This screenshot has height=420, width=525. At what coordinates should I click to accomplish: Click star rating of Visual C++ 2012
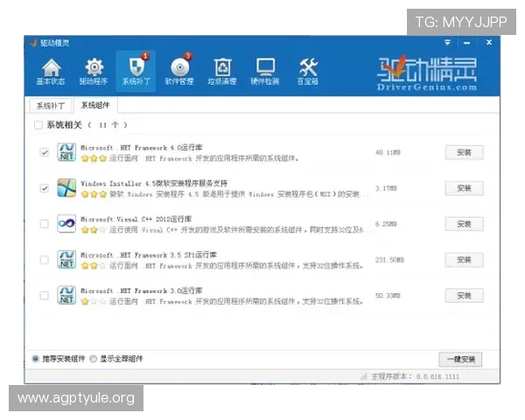tap(94, 230)
